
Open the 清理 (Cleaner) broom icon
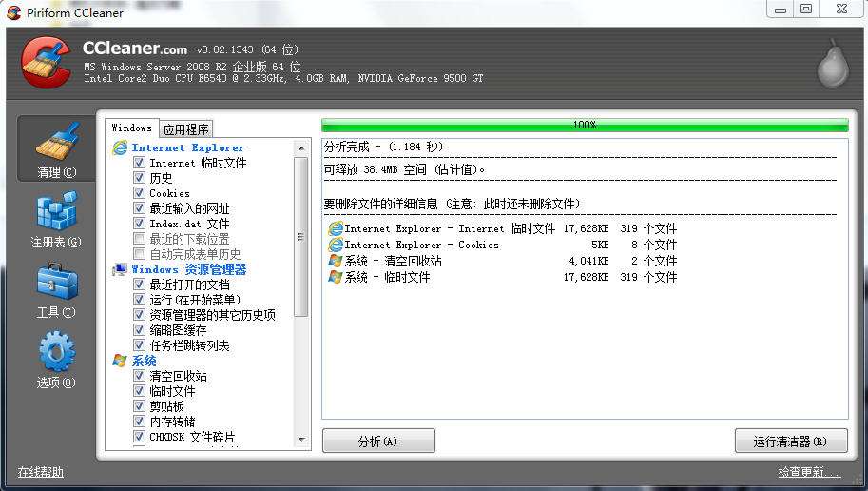coord(56,145)
